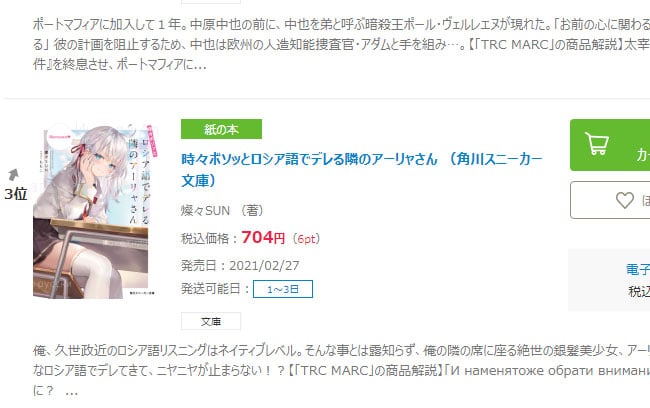Image resolution: width=650 pixels, height=408 pixels.
Task: Click the (6pt) points text
Action: pyautogui.click(x=306, y=239)
